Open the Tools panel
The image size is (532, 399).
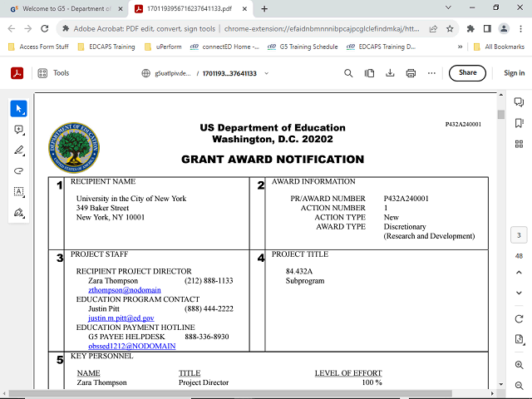pyautogui.click(x=53, y=73)
